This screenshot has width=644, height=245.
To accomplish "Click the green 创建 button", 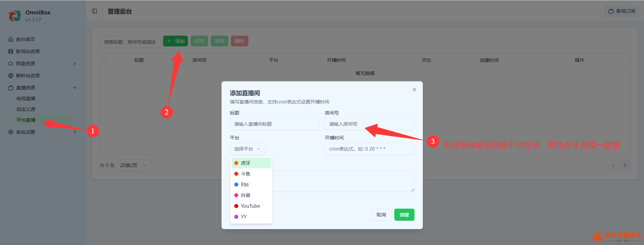I will 404,215.
